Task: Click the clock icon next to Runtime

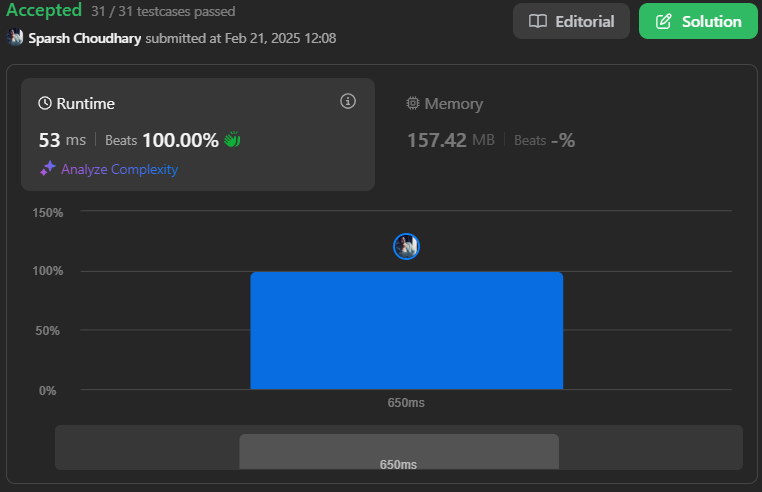Action: [x=45, y=103]
